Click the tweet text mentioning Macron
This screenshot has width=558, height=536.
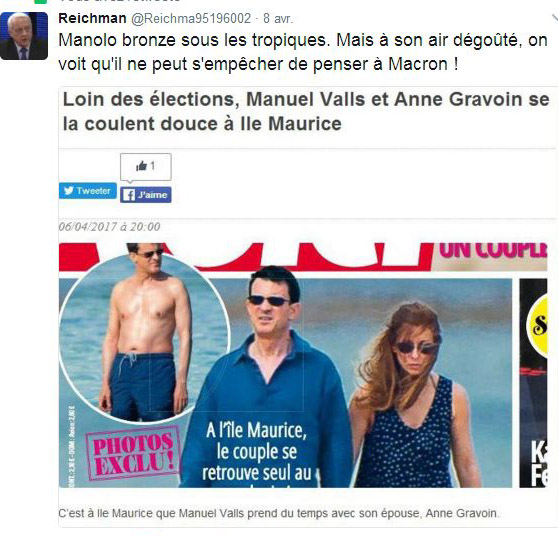coord(302,52)
